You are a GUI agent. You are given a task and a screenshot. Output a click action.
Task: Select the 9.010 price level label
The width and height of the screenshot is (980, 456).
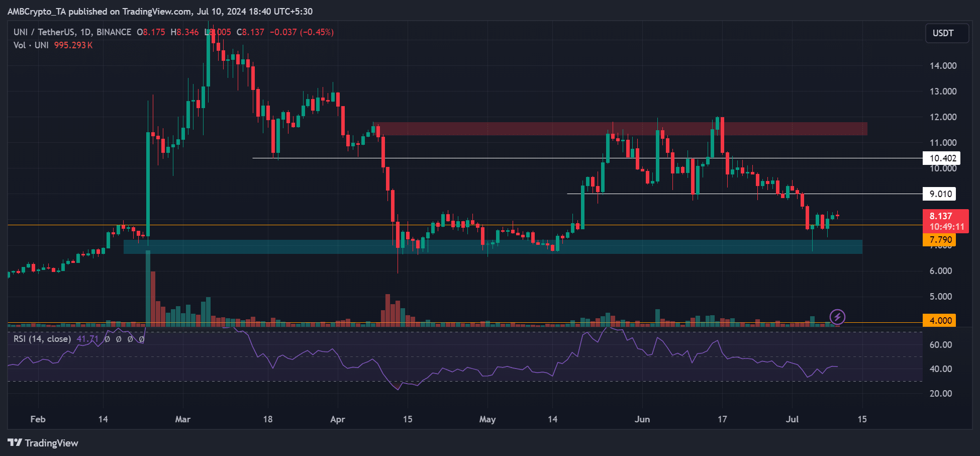pos(940,194)
